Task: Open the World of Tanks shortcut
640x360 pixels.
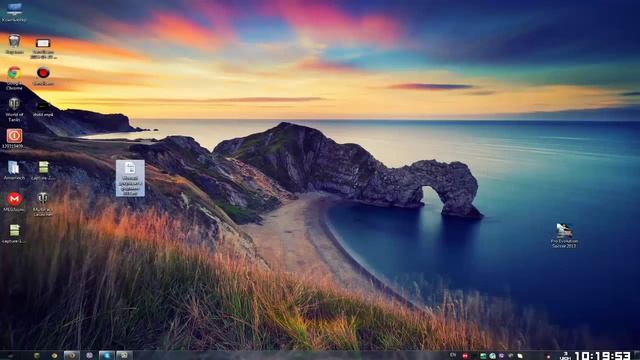Action: click(x=14, y=109)
